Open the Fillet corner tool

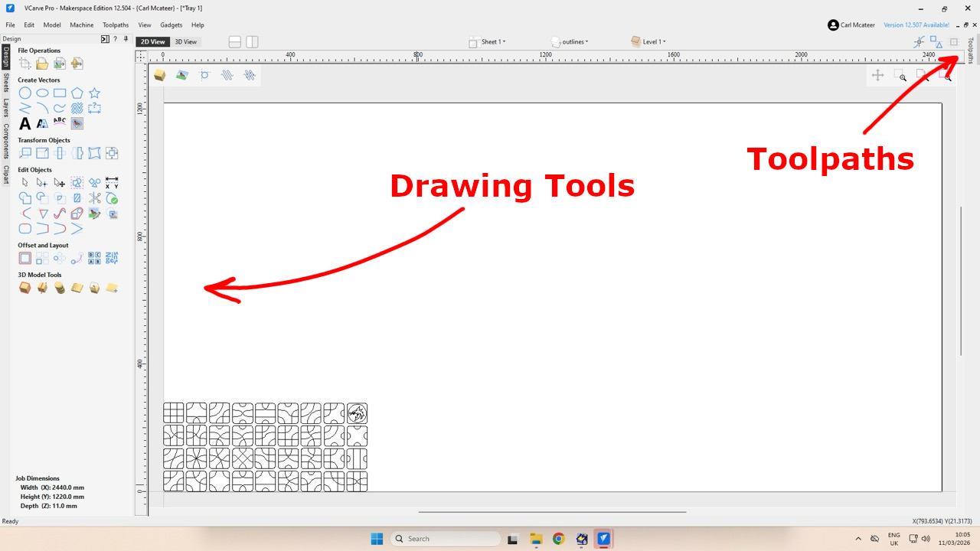pos(25,228)
